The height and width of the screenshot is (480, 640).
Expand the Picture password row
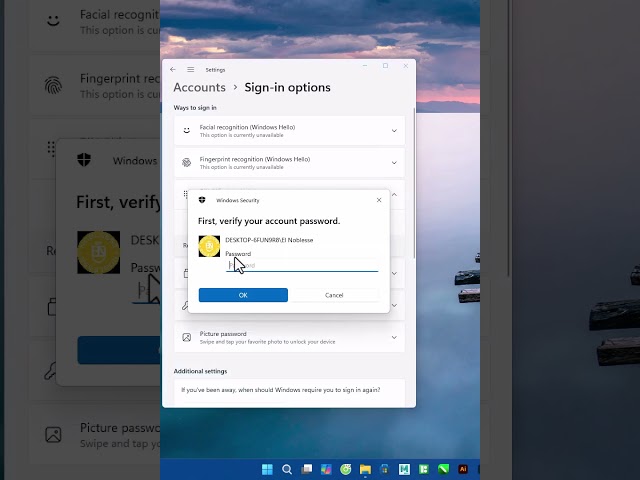tap(289, 337)
